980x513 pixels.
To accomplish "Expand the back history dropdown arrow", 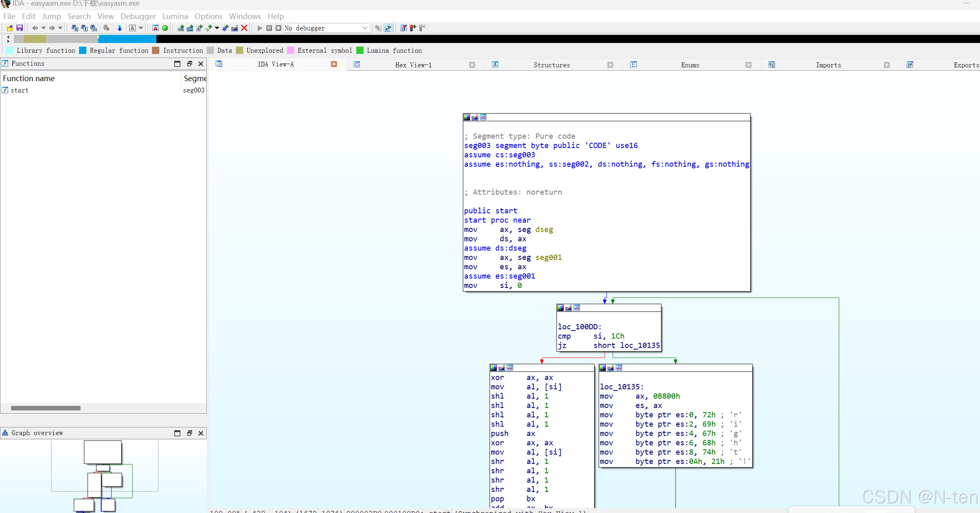I will coord(43,28).
